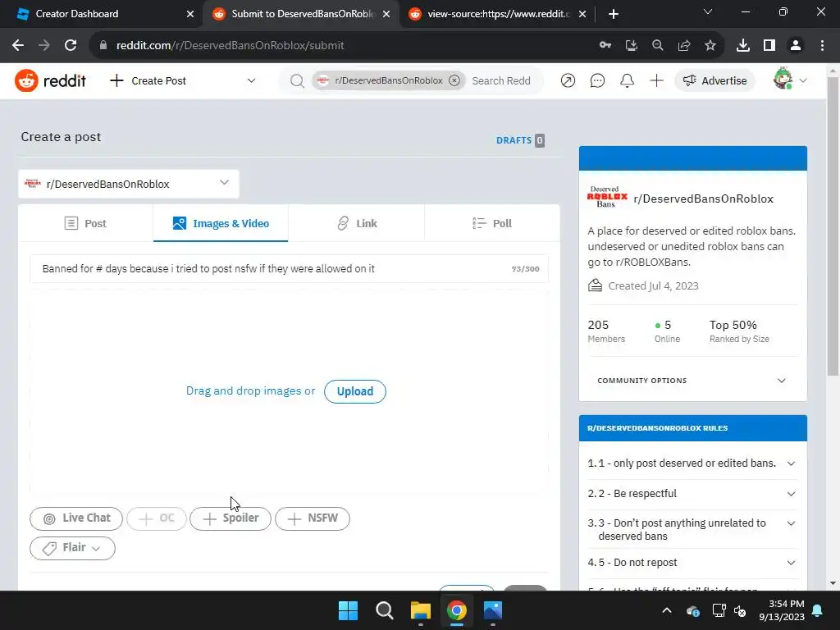The width and height of the screenshot is (840, 630).
Task: Open the Reddit chat bubble icon
Action: (x=597, y=81)
